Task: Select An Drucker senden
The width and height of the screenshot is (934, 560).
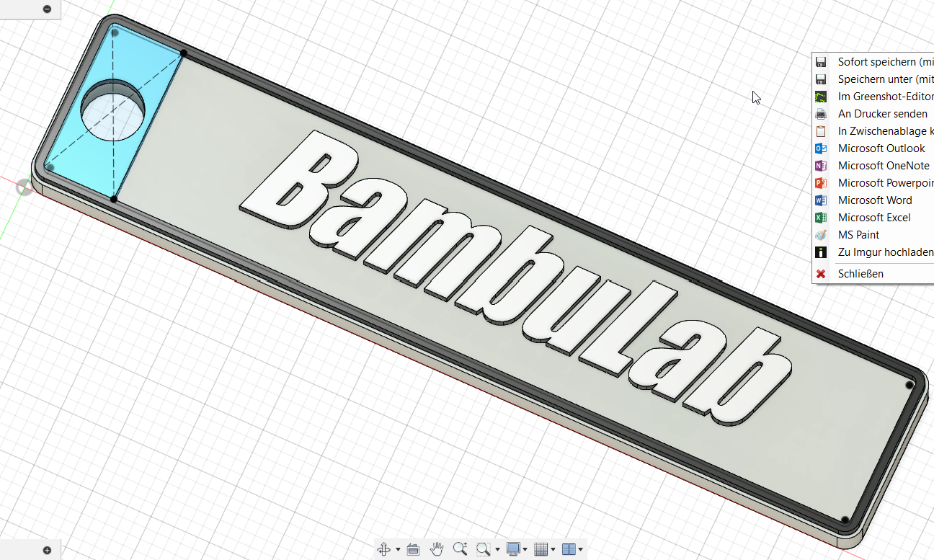Action: [x=873, y=114]
